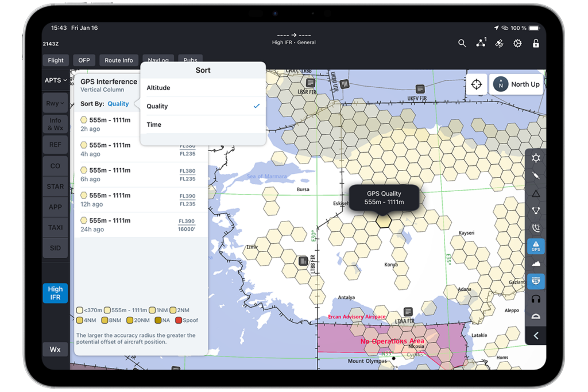This screenshot has width=588, height=392.
Task: Toggle the <370m accuracy legend item
Action: click(87, 309)
